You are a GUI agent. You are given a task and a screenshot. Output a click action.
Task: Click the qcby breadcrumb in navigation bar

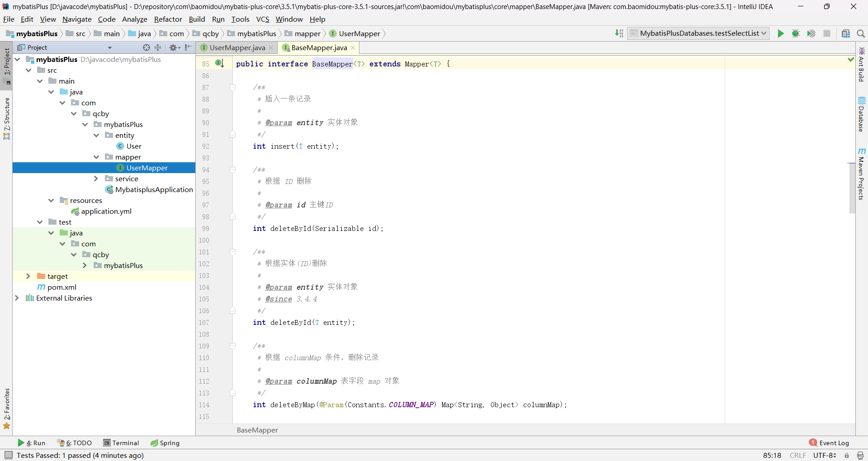click(x=206, y=33)
